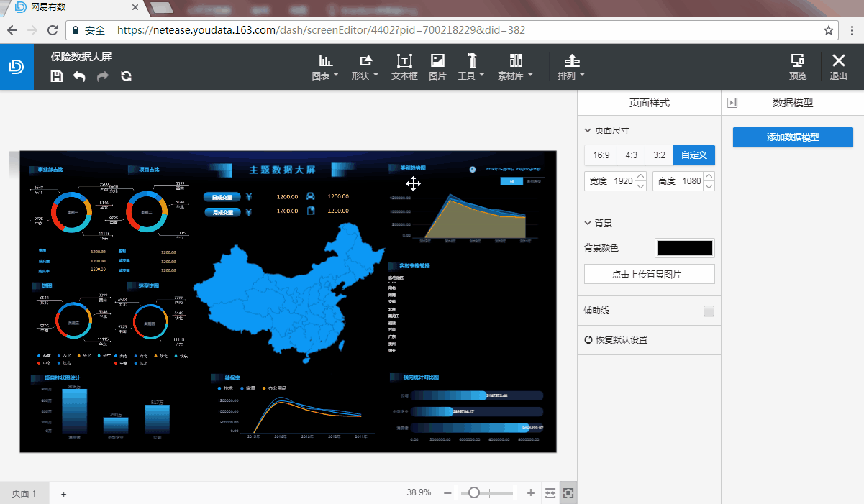Click the 退出 exit button

tap(838, 67)
